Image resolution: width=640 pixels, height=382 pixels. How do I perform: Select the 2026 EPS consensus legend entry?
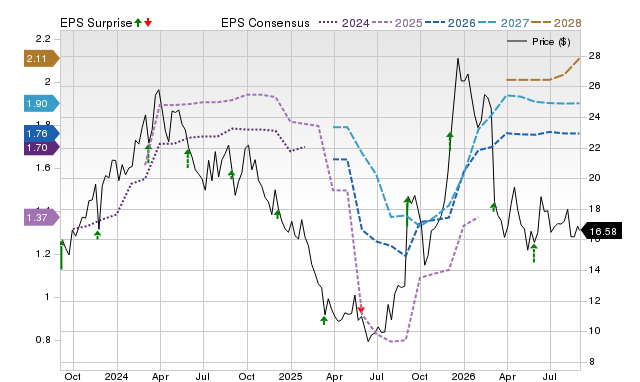(450, 23)
